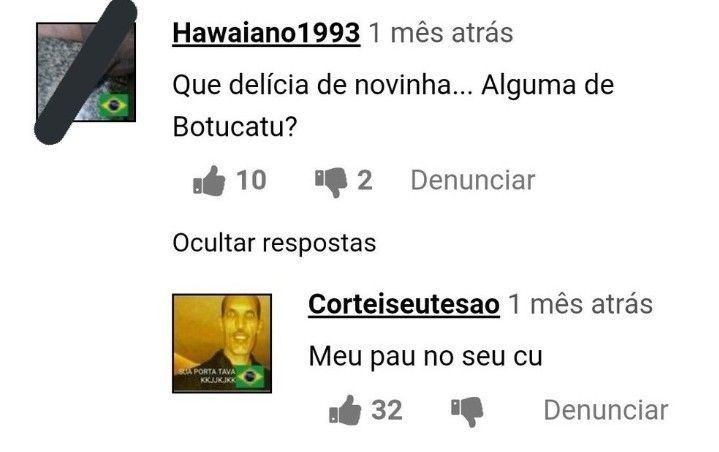Viewport: 719px width, 452px height.
Task: Open the Hawaiano1993 profile link
Action: pos(266,33)
